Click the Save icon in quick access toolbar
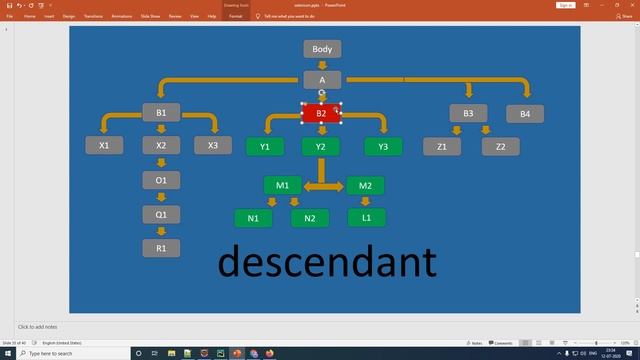This screenshot has height=360, width=640. [9, 5]
